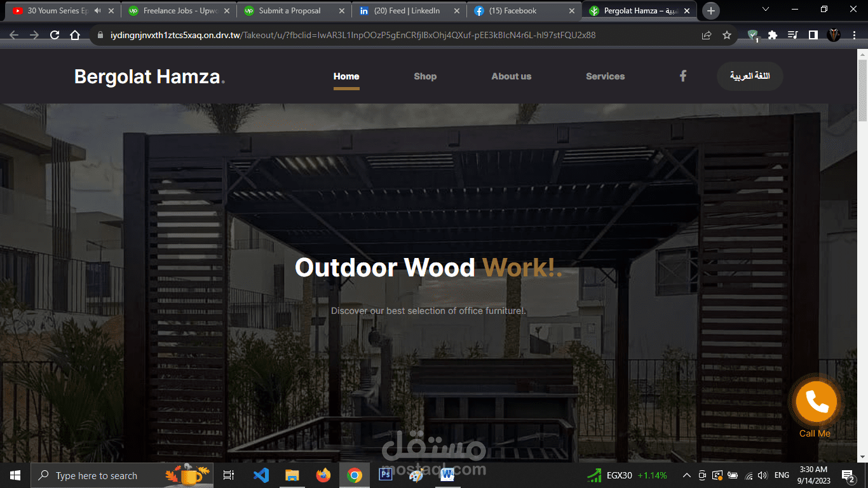Go forward using the browser forward arrow
Screen dimensions: 868x488
[x=34, y=36]
